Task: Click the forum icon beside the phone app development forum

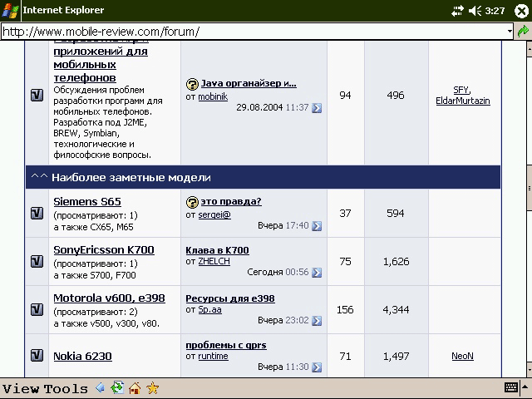Action: (x=37, y=96)
